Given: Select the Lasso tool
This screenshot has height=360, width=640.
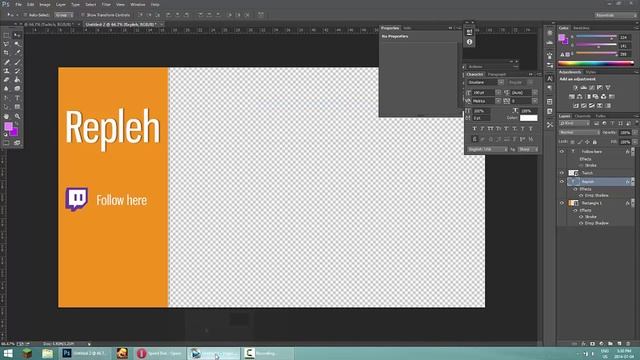Looking at the screenshot, I should click(6, 44).
